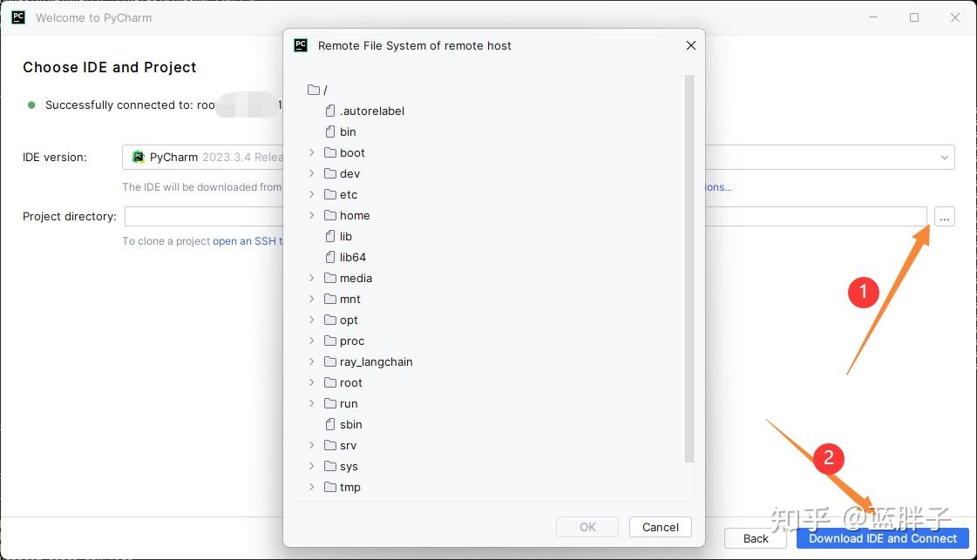Expand the opt folder in the tree
The height and width of the screenshot is (560, 977).
pos(312,320)
